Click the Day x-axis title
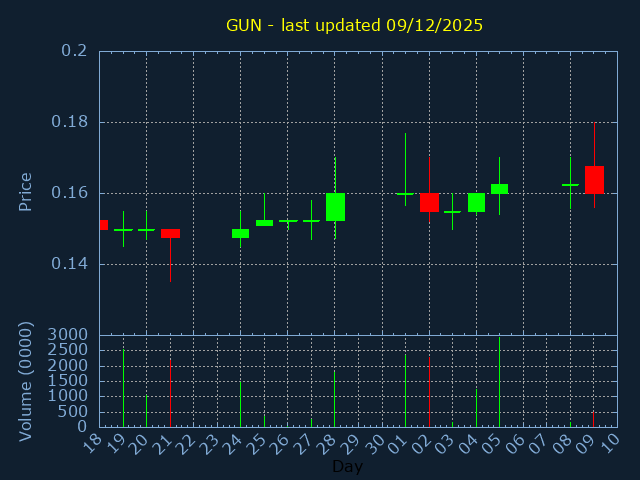The image size is (640, 480). [347, 467]
